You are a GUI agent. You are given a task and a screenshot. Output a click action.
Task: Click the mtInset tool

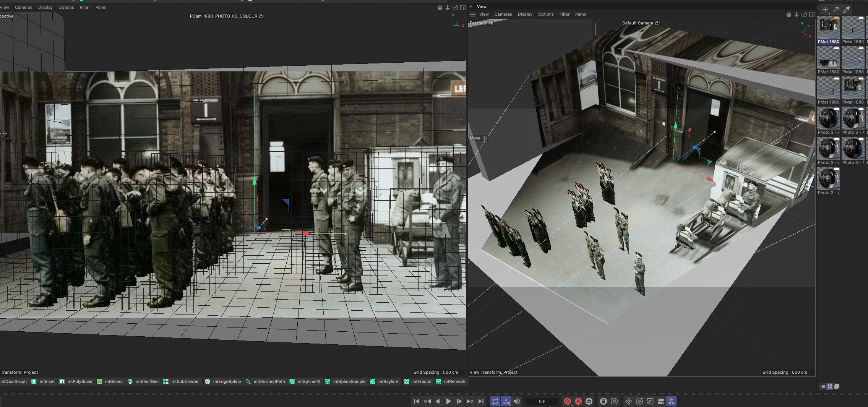pos(43,381)
